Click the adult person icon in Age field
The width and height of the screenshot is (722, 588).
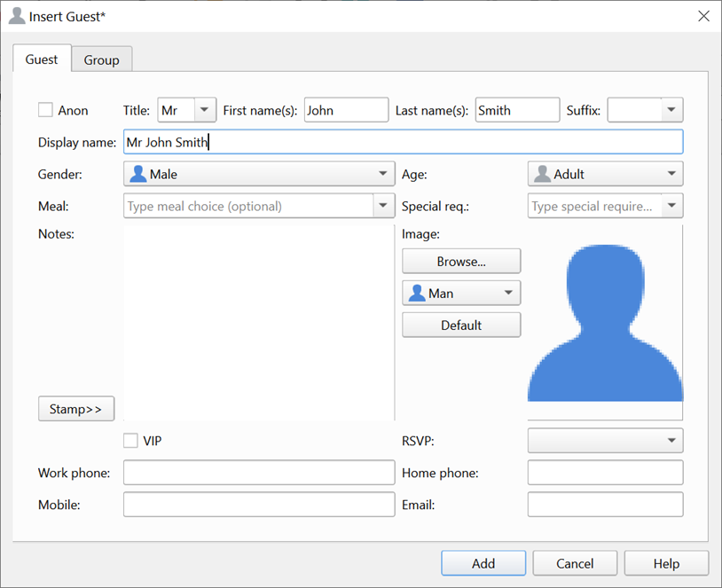tap(542, 175)
